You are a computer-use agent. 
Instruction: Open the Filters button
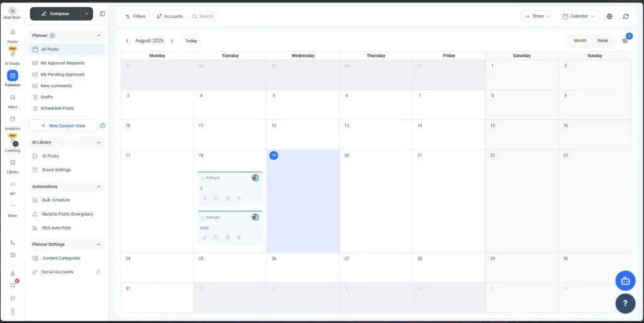tap(136, 16)
